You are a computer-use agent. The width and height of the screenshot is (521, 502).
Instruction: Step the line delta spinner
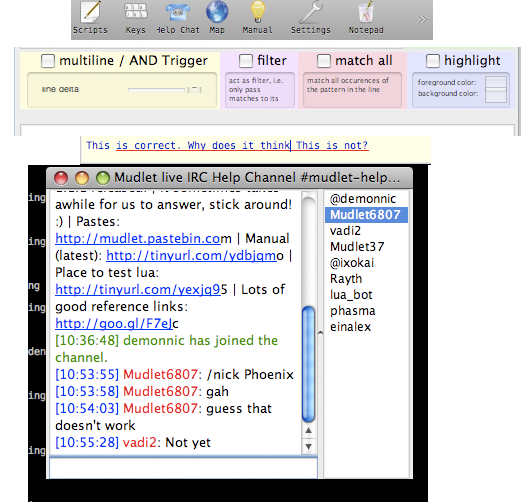coord(195,89)
